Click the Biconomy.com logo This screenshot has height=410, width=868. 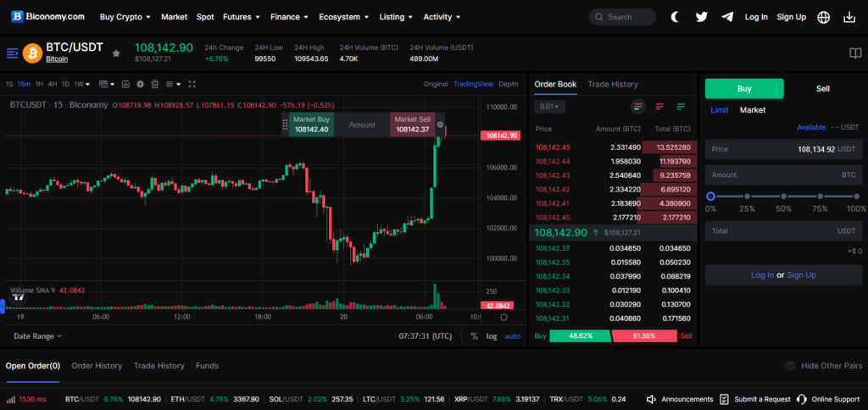click(47, 17)
